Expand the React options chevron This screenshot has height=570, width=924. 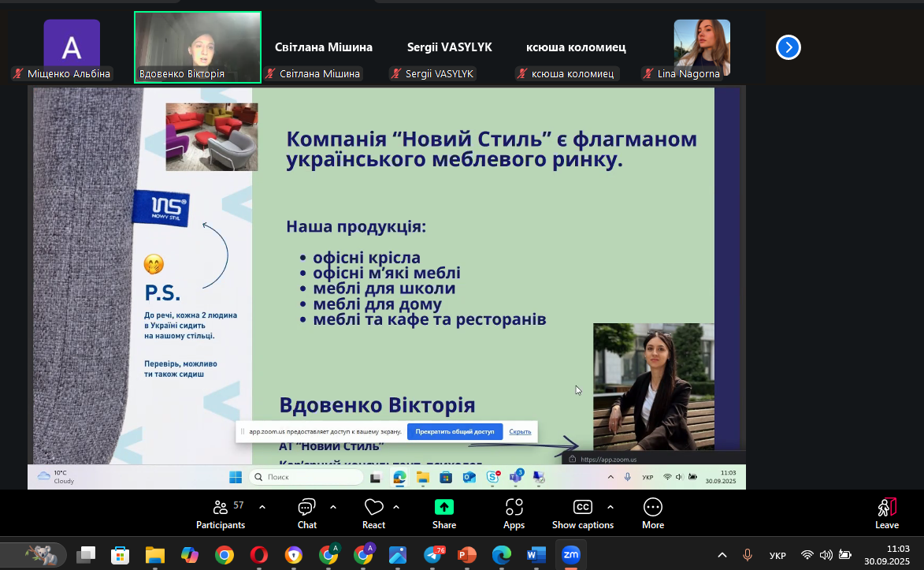click(396, 507)
